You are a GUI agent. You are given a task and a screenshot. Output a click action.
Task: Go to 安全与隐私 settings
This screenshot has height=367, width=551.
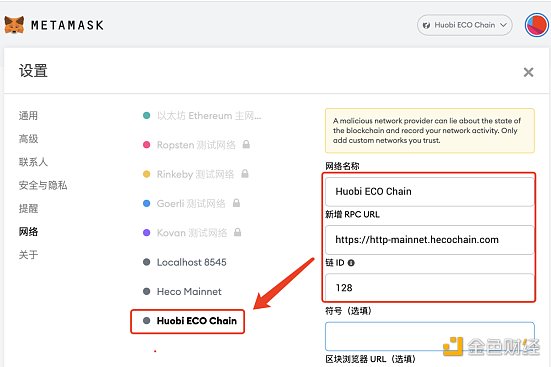(x=43, y=185)
